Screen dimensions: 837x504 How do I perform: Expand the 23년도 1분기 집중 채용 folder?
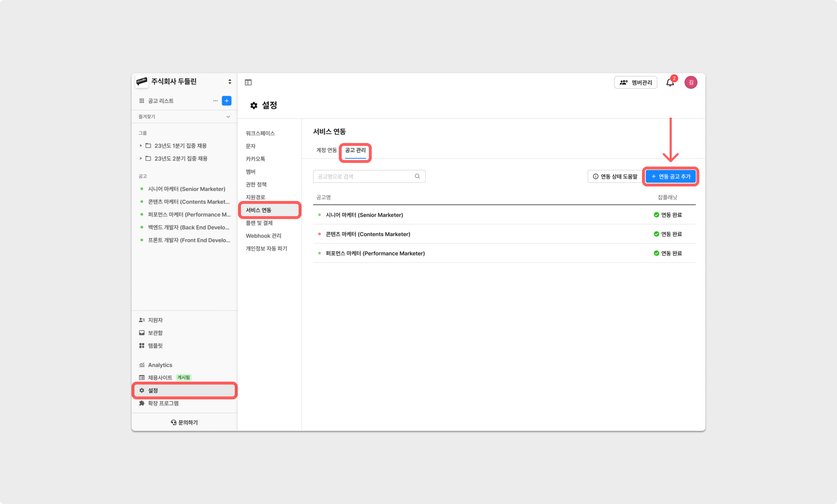pyautogui.click(x=141, y=146)
